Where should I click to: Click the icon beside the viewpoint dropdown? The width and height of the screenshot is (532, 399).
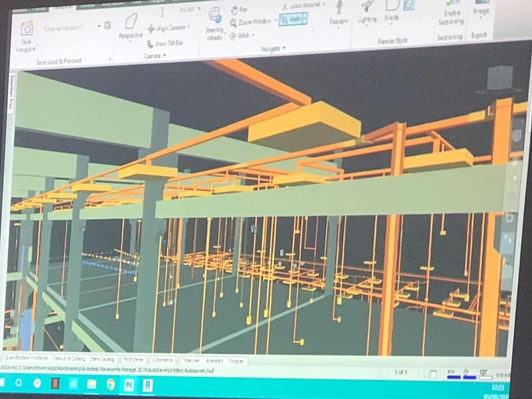pos(108,25)
